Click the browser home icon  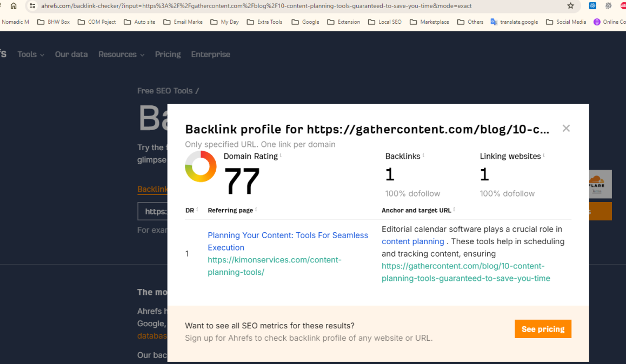(x=14, y=5)
